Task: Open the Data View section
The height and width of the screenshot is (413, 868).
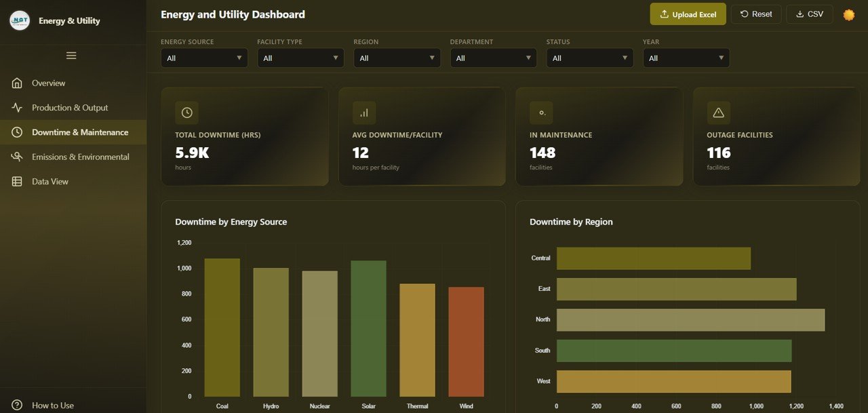Action: 51,181
